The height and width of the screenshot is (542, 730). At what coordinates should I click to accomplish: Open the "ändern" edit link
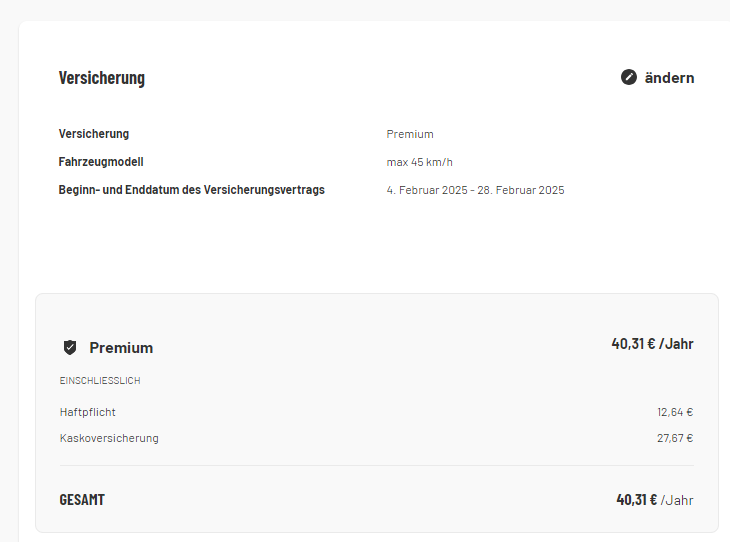click(669, 77)
